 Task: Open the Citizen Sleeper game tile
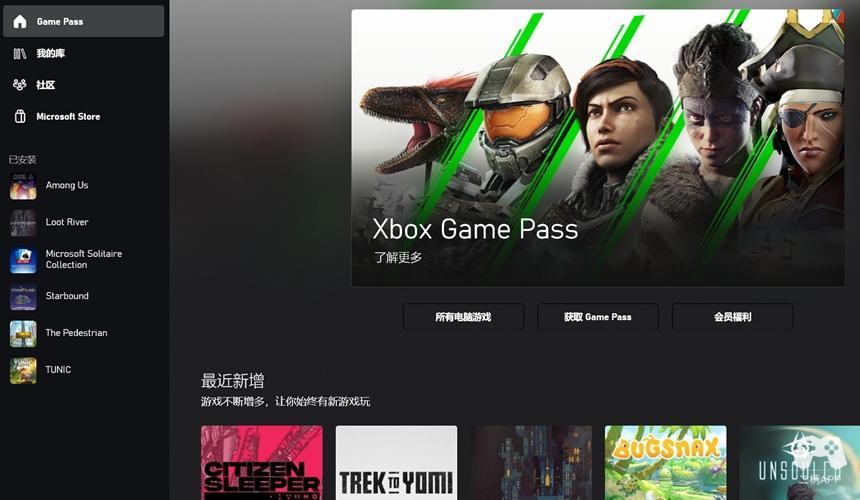262,463
